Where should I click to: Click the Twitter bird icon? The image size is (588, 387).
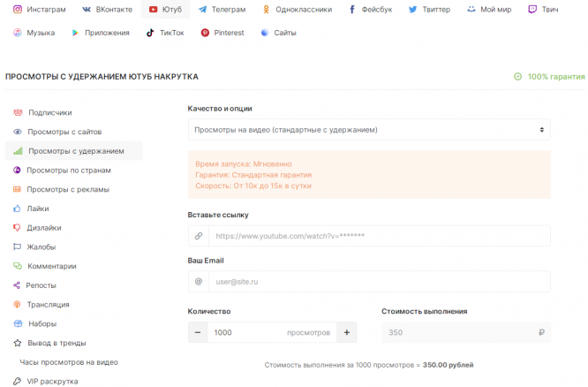click(413, 9)
